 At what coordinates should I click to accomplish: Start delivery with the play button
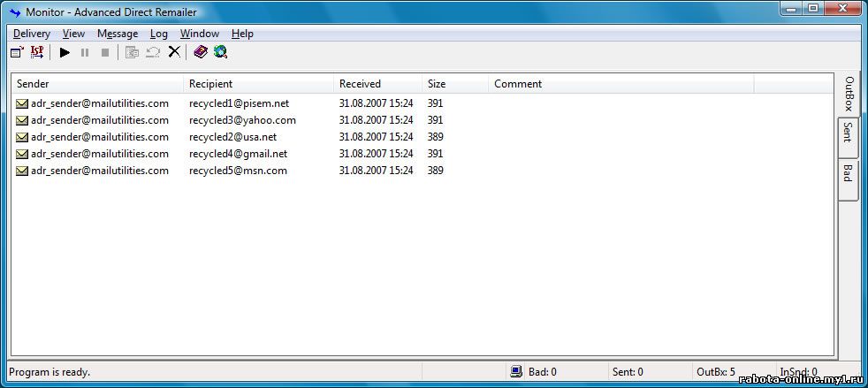(x=65, y=52)
